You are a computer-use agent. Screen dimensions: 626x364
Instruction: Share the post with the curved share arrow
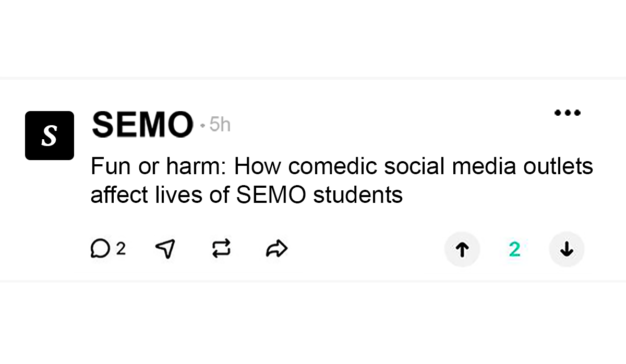coord(276,249)
